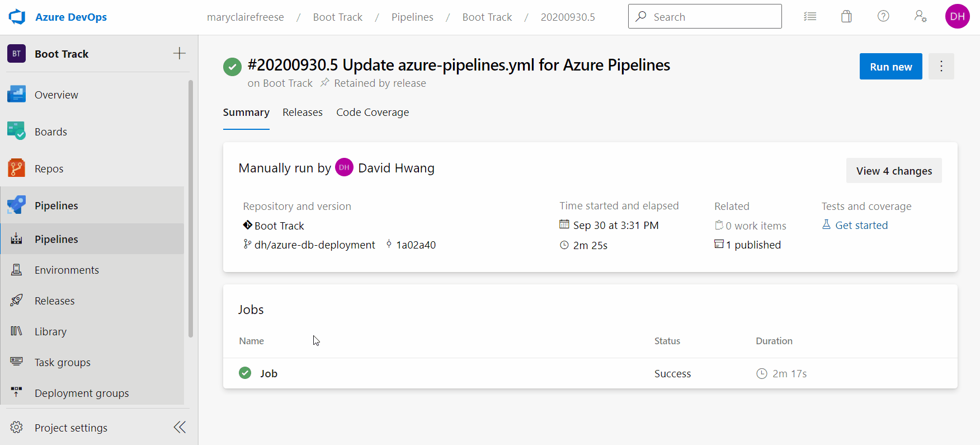
Task: Open Task groups in the sidebar
Action: [x=92, y=362]
